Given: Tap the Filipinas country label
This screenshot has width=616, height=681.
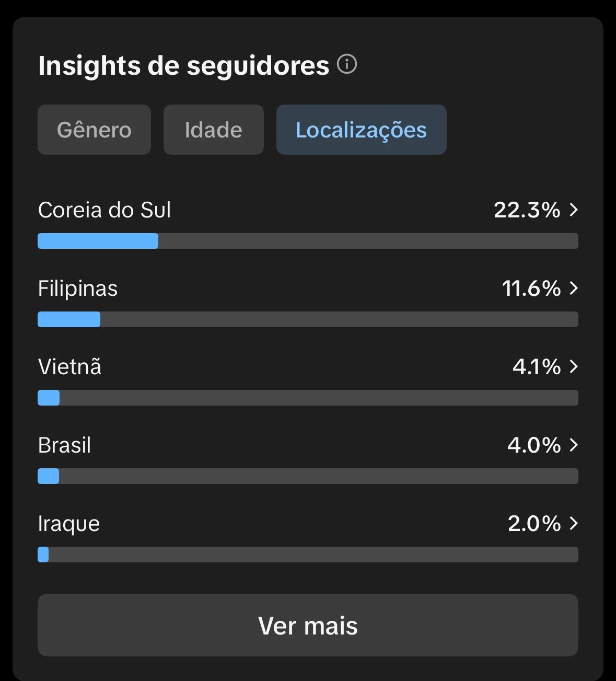Looking at the screenshot, I should click(78, 288).
